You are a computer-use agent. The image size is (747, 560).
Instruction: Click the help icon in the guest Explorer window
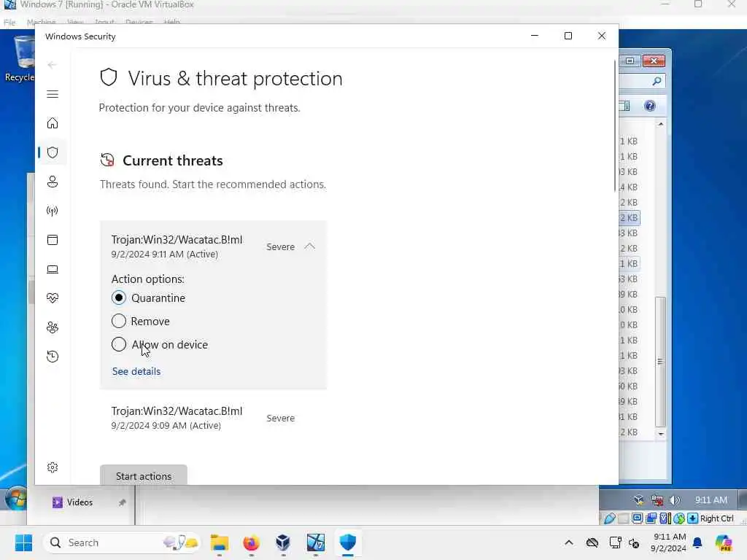[650, 106]
